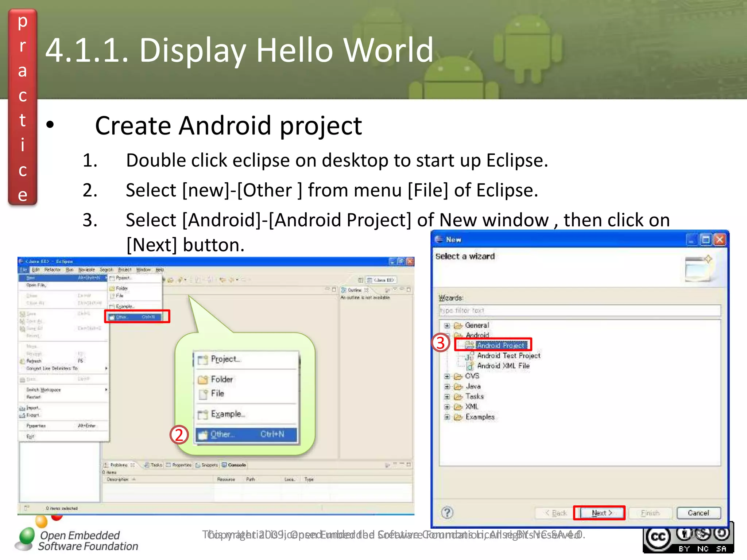Click the Eclipse icon in the New dialog title bar
The width and height of the screenshot is (747, 560).
coord(439,240)
